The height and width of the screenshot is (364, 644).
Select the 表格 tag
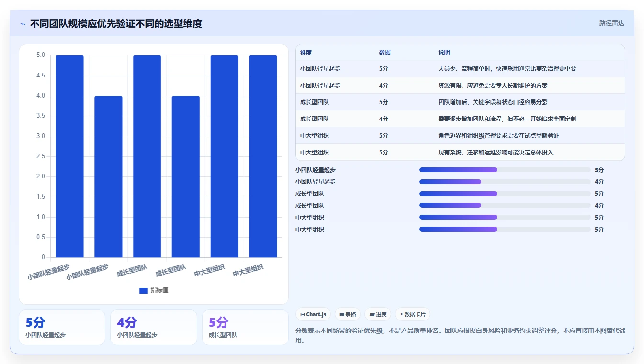[348, 314]
